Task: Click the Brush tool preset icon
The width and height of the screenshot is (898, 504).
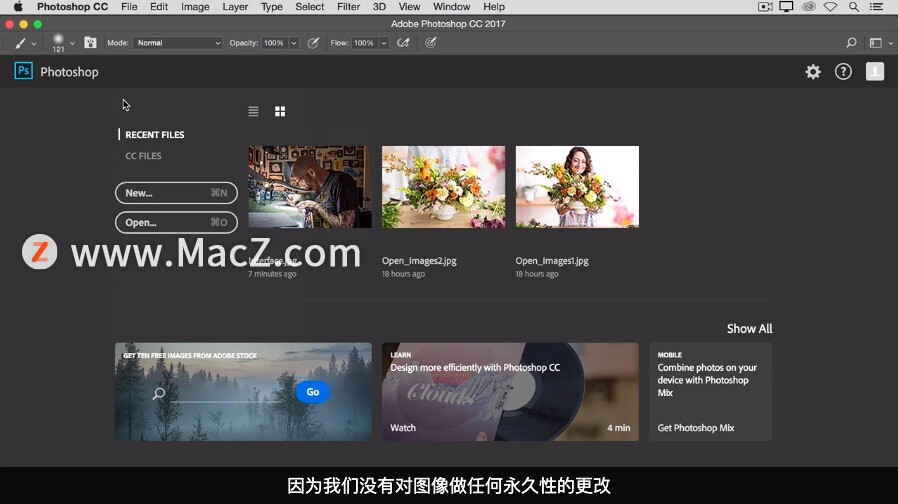Action: (20, 43)
